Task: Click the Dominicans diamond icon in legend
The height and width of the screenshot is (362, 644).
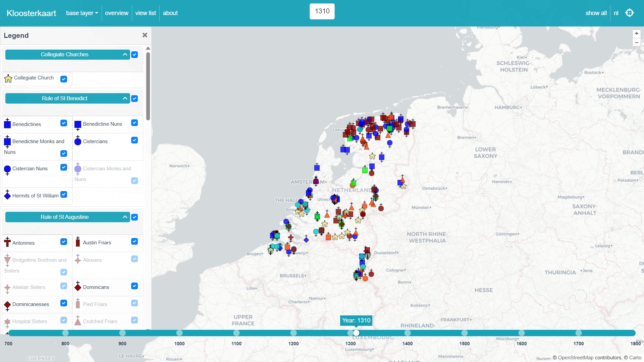Action: click(x=78, y=287)
